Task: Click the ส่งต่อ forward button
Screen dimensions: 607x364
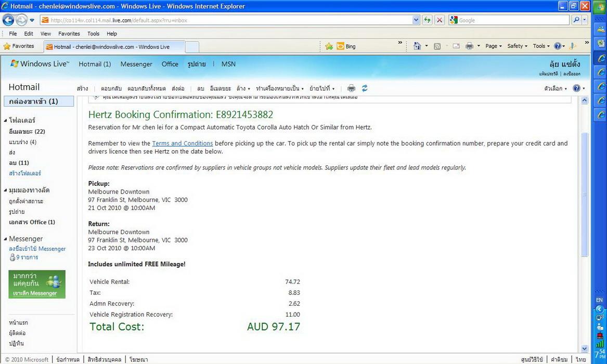Action: (178, 88)
